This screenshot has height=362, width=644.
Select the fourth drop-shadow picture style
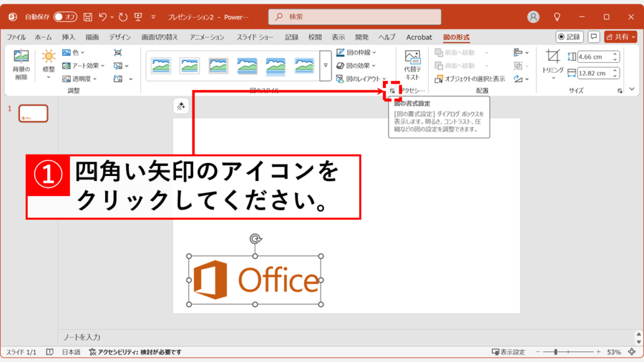point(247,65)
